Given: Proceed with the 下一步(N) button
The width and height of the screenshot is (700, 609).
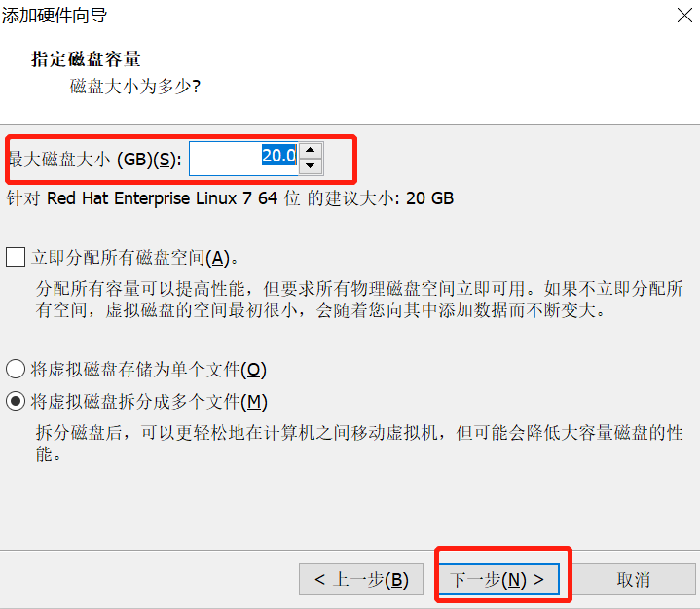Looking at the screenshot, I should [498, 580].
